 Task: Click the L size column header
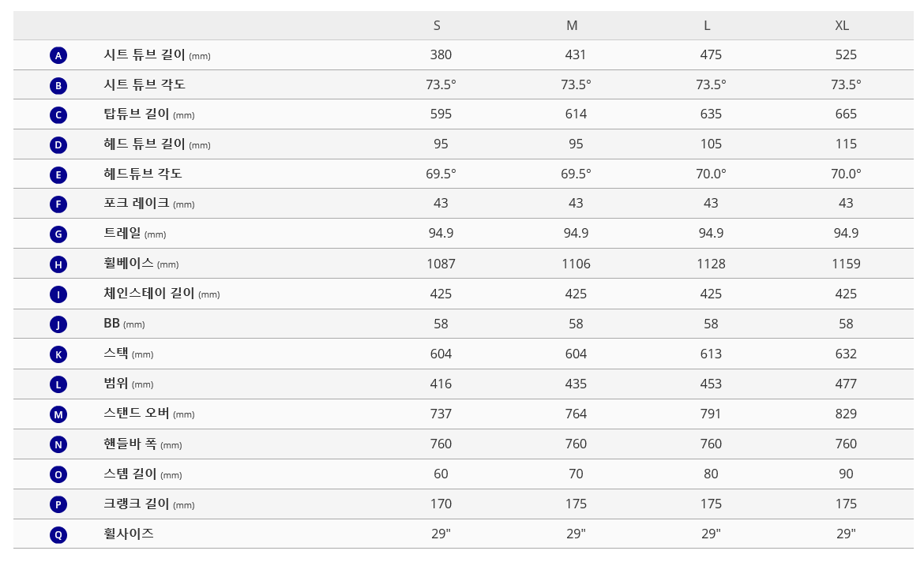707,25
